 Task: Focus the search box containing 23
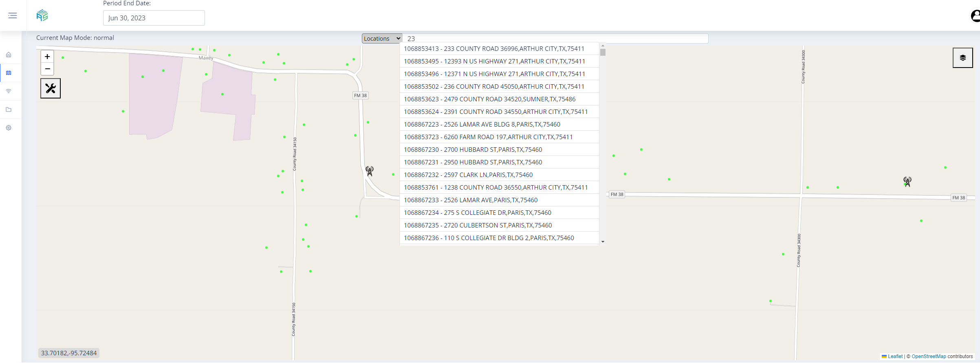(x=555, y=38)
